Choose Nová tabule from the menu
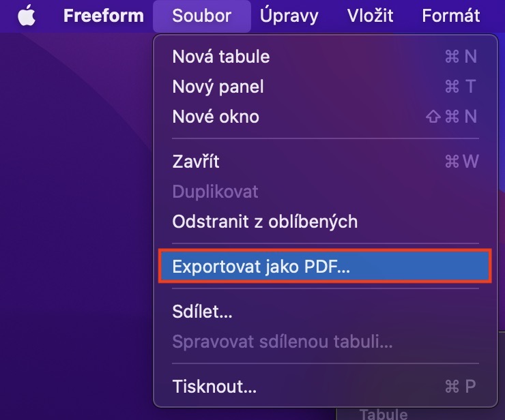 pos(221,57)
